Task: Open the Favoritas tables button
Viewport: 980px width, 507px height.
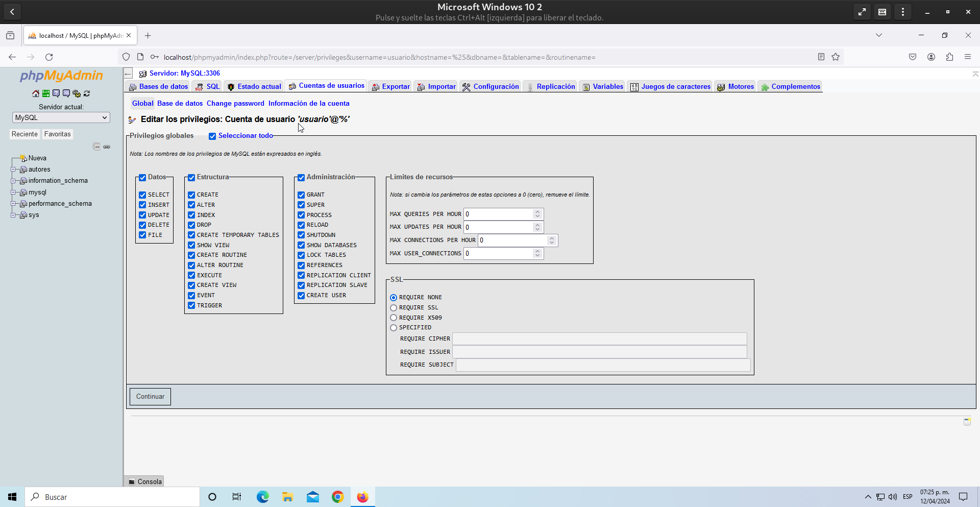Action: (x=57, y=134)
